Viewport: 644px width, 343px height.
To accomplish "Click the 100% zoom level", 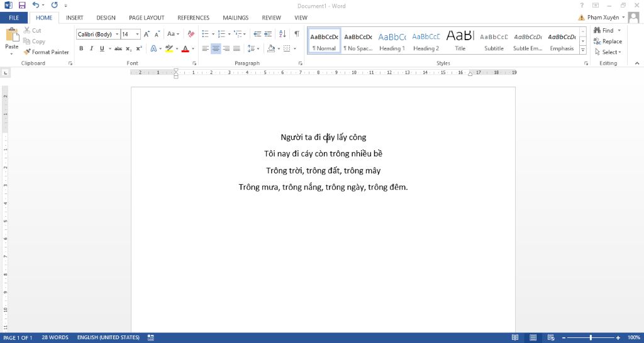I will [x=633, y=338].
